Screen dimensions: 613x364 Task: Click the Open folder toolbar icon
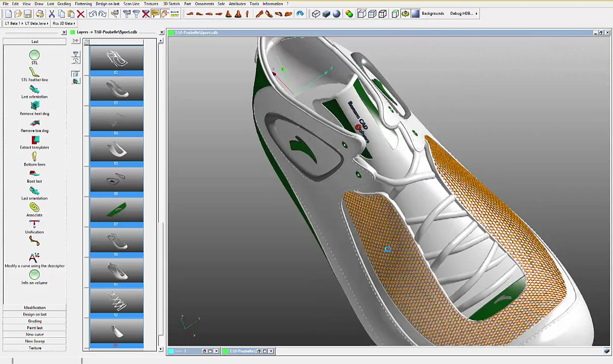coord(18,14)
